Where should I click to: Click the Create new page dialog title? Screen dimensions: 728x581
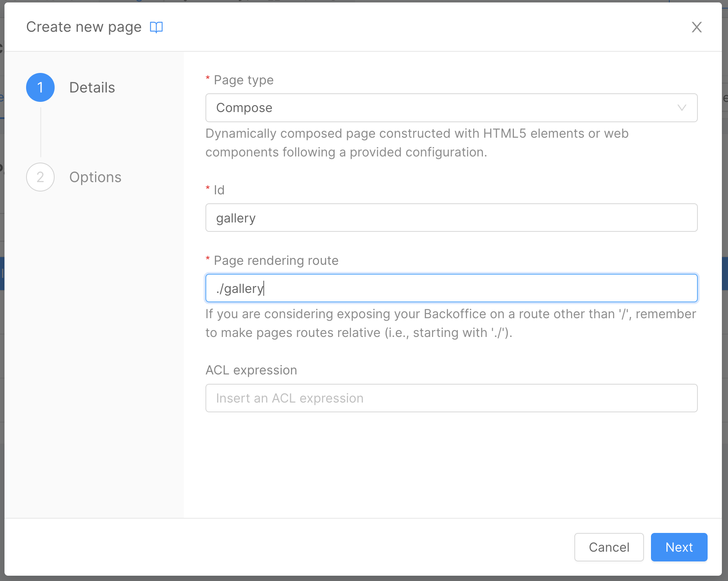coord(84,26)
